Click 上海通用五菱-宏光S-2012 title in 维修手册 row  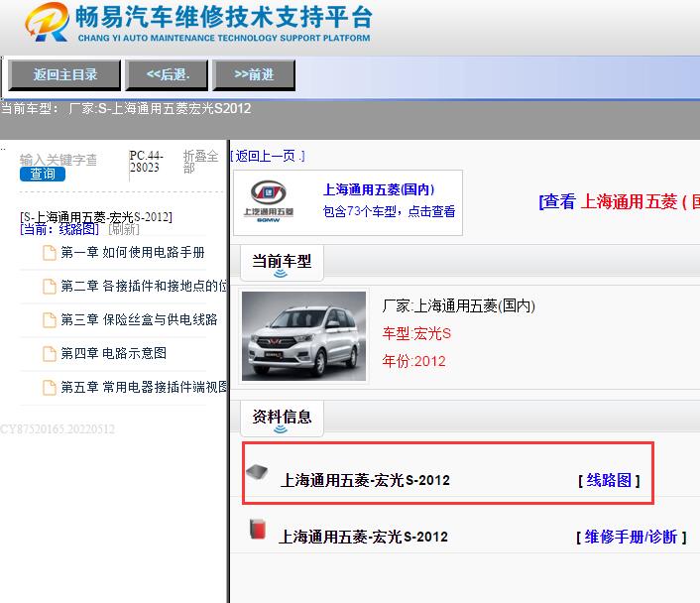363,537
